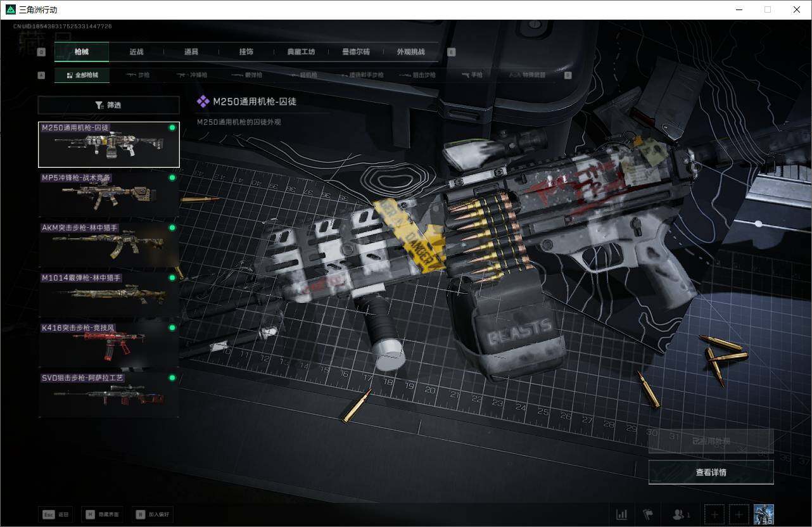Click the first empty squad plus slot

tap(714, 514)
